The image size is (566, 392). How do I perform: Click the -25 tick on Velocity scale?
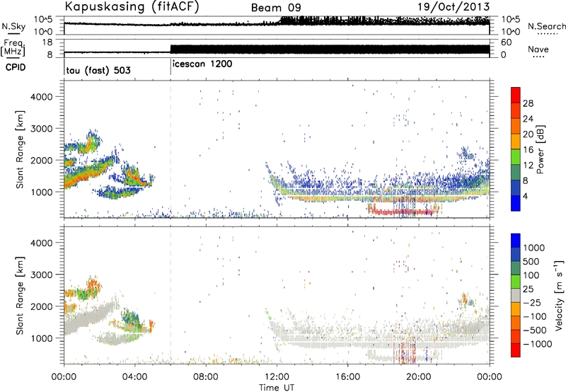[x=533, y=303]
